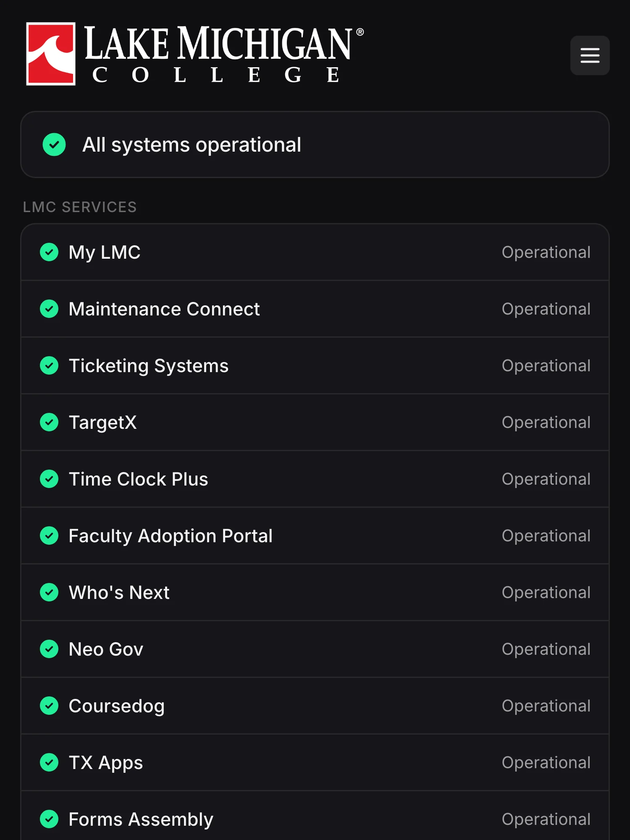Image resolution: width=630 pixels, height=840 pixels.
Task: Click the Coursedog status check icon
Action: 49,706
